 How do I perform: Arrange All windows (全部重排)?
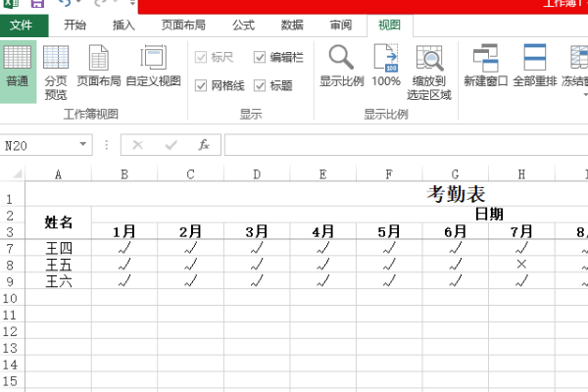pyautogui.click(x=535, y=66)
